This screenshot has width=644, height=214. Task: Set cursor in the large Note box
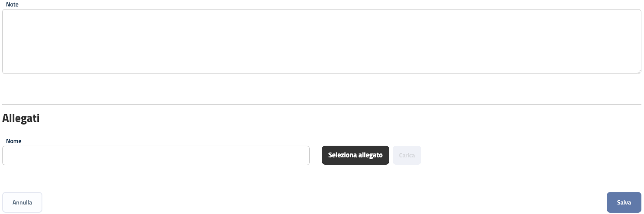click(321, 42)
